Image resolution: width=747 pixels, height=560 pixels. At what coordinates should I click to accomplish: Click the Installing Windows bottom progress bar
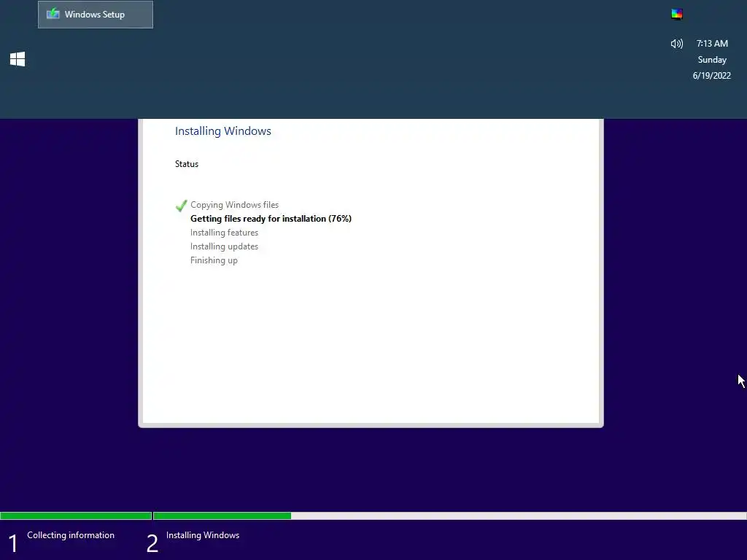click(x=449, y=516)
